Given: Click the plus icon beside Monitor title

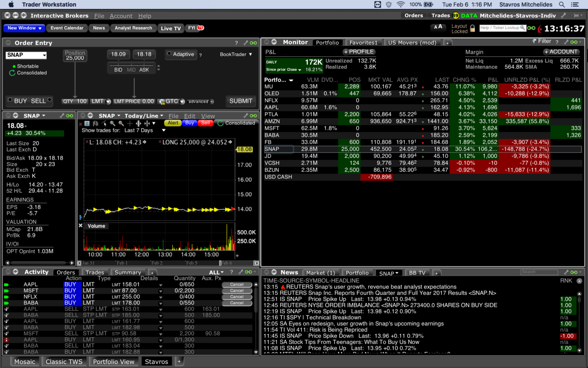Looking at the screenshot, I should click(x=274, y=42).
